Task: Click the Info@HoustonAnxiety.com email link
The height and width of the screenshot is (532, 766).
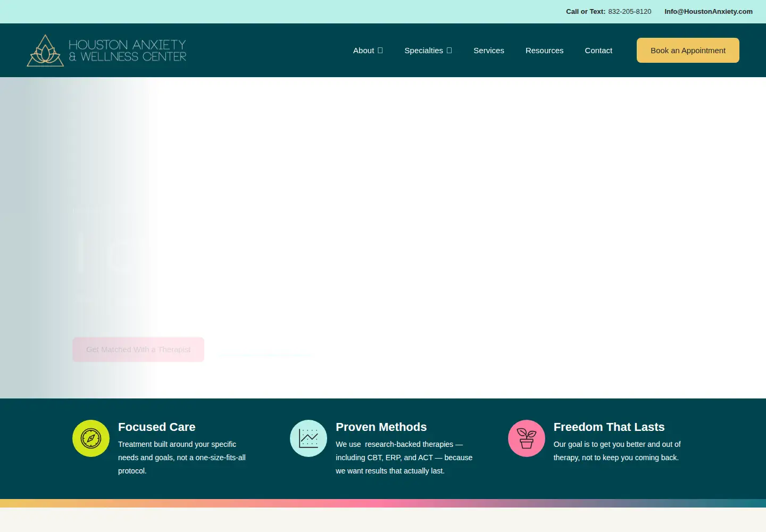Action: pos(709,12)
